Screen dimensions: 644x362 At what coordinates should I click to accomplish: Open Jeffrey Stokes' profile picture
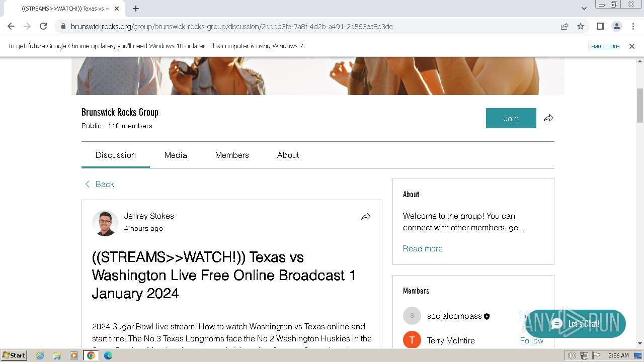click(x=105, y=223)
